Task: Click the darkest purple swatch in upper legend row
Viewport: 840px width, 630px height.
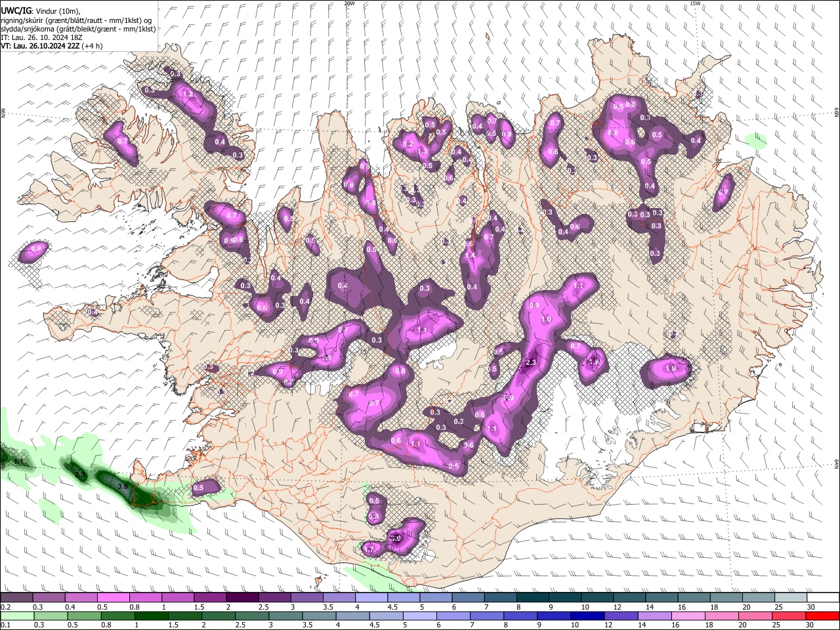Action: 242,598
